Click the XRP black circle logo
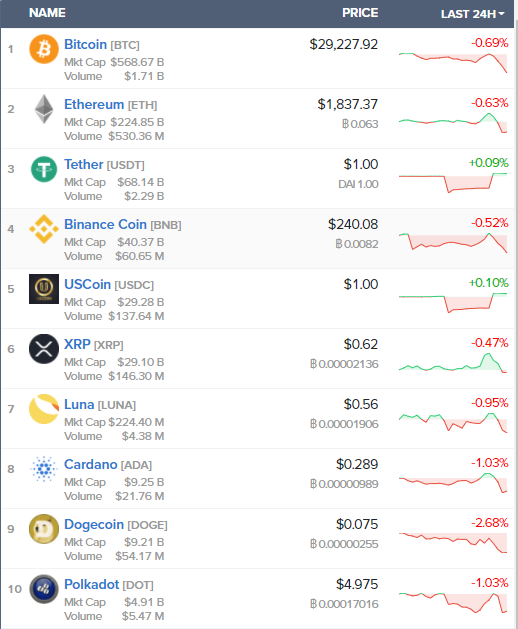Image resolution: width=518 pixels, height=629 pixels. [44, 349]
